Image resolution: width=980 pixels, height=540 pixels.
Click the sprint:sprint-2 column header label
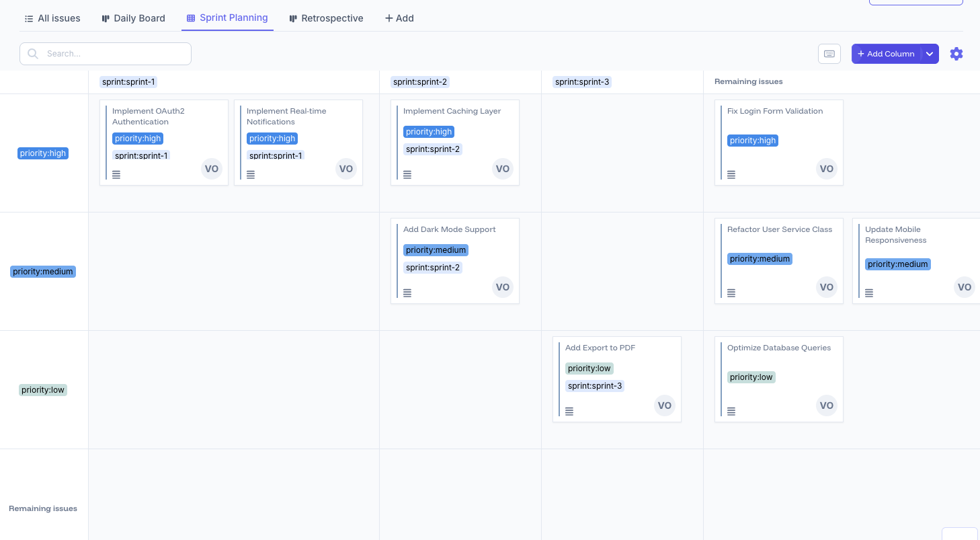420,81
